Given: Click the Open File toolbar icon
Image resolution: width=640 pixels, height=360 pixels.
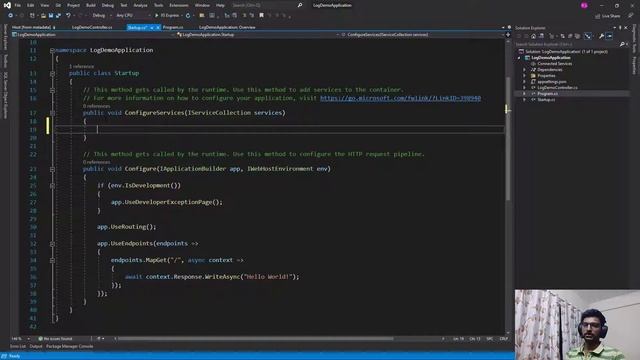Looking at the screenshot, I should [43, 16].
